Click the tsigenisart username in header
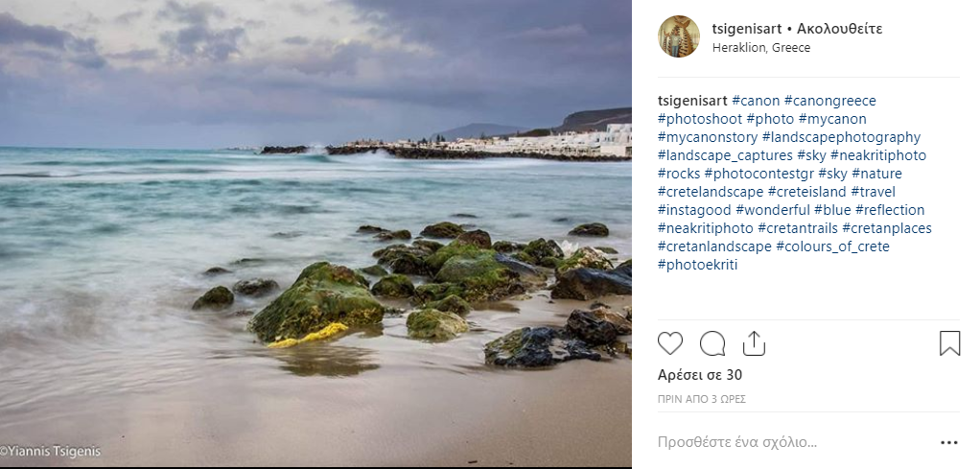 (746, 29)
